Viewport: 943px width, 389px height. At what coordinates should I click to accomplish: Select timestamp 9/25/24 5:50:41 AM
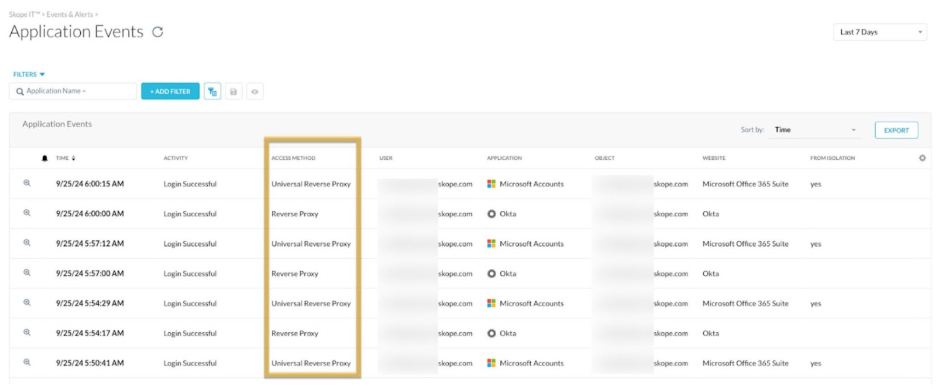pos(90,363)
